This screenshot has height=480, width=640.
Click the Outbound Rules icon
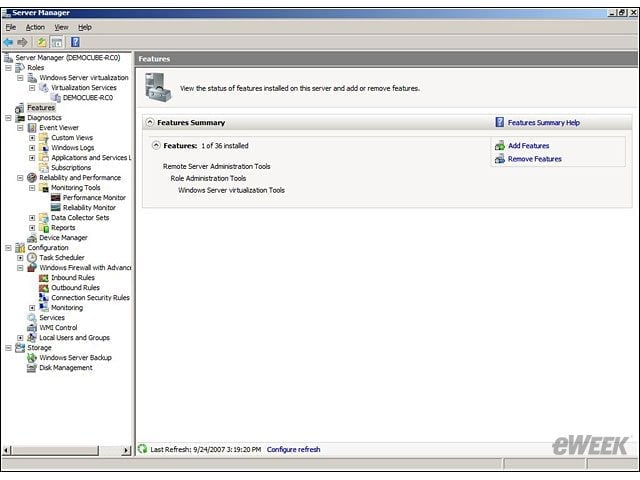(x=44, y=288)
